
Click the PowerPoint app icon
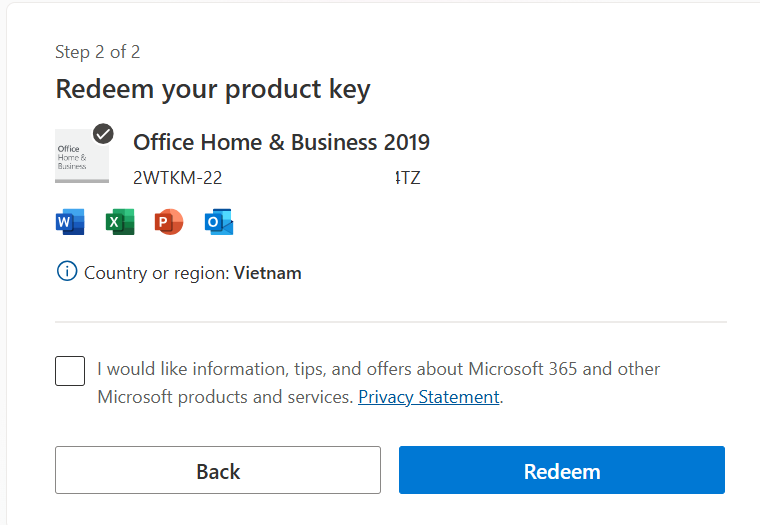pos(169,222)
